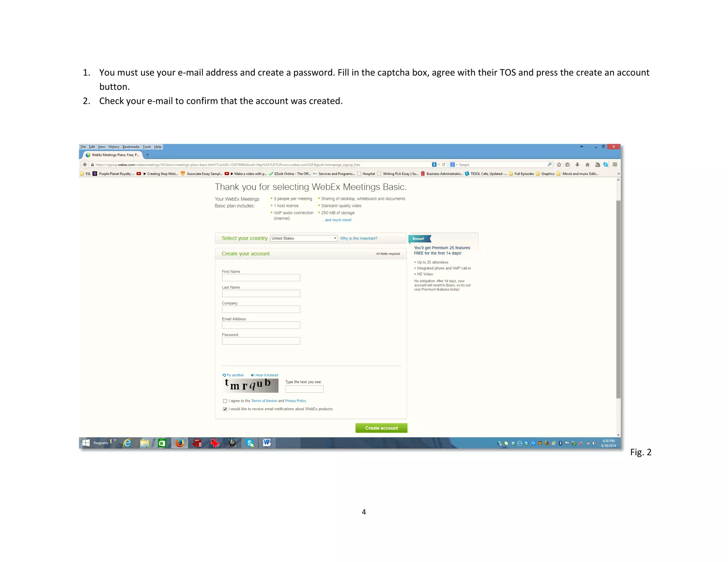
Task: Click the Skype toolbar icon in Firefox
Action: (605, 164)
